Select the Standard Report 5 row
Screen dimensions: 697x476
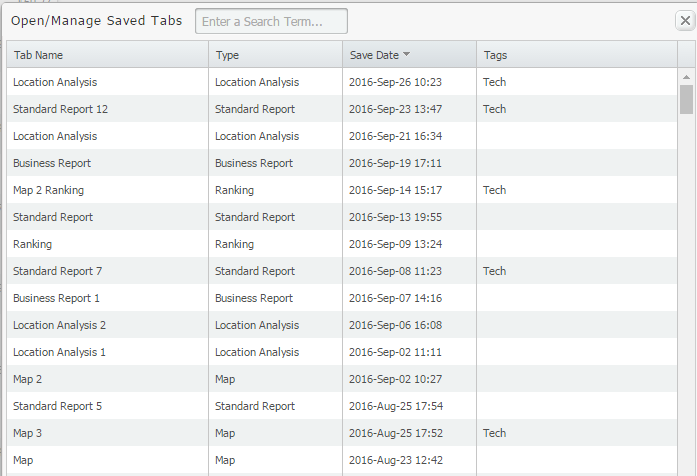[342, 406]
